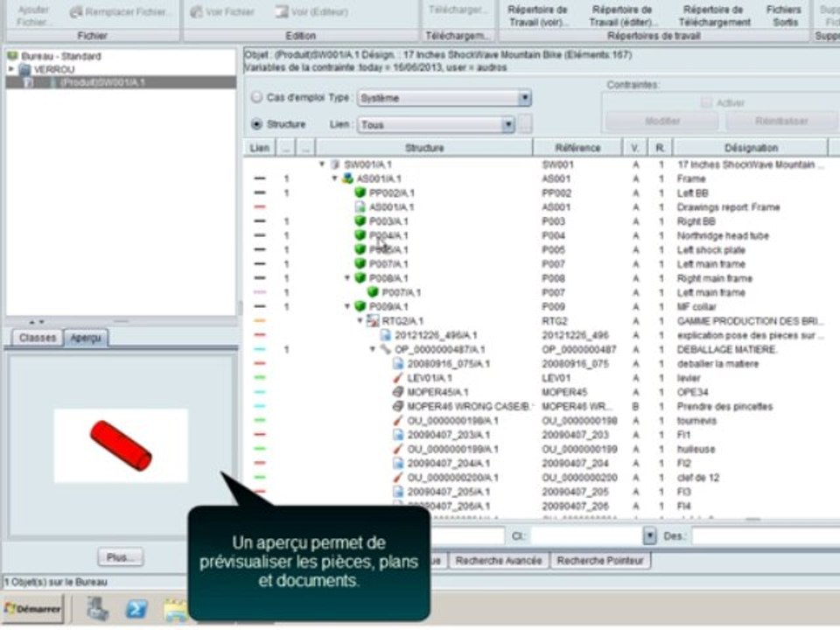Click the LEV01/A.1 tool icon

[398, 378]
